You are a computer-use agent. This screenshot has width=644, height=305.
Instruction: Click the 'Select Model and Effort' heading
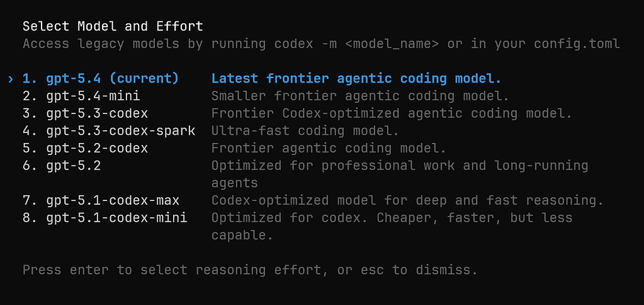[x=113, y=26]
